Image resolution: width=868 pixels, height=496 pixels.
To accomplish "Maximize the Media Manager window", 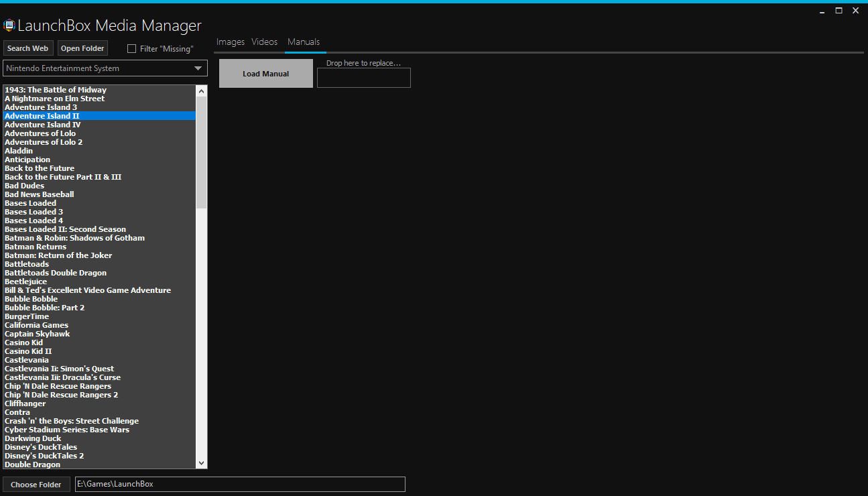I will (839, 11).
